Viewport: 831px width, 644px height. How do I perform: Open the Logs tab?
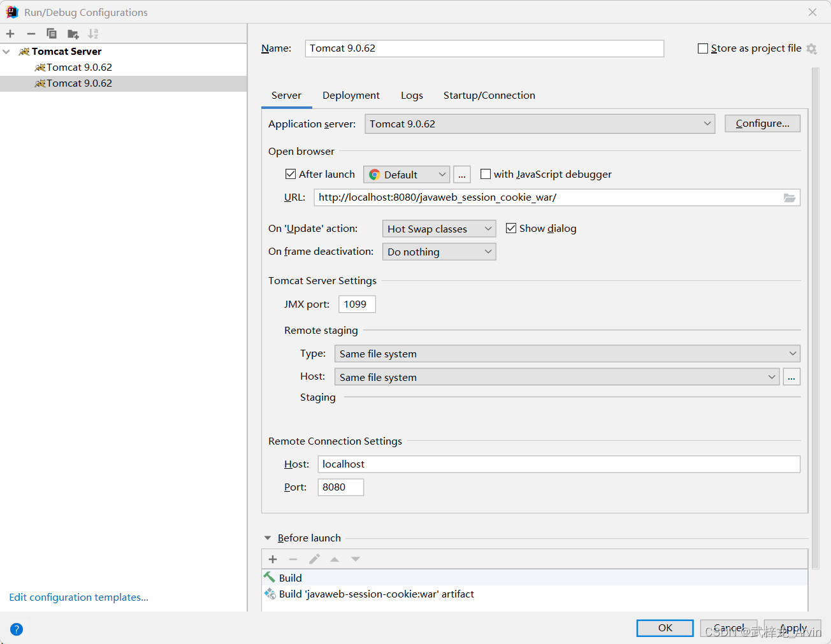point(412,96)
